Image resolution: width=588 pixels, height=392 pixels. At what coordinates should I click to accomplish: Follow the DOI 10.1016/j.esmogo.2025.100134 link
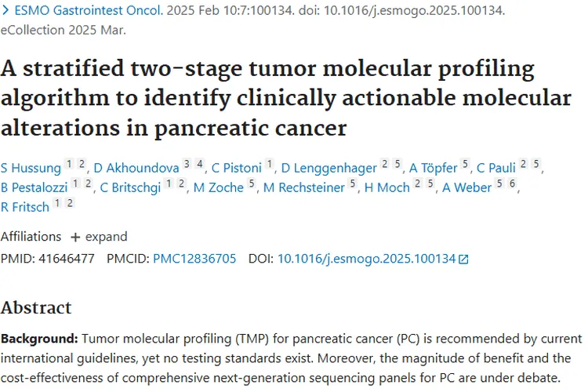[x=366, y=259]
